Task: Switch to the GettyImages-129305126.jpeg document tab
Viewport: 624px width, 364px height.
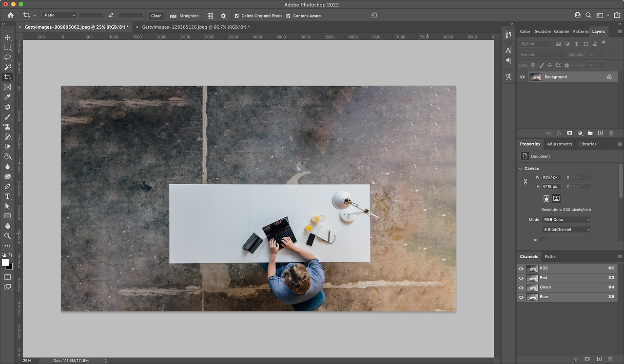Action: pos(195,27)
